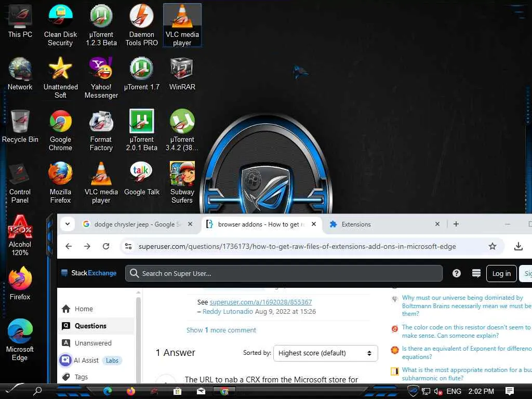This screenshot has height=399, width=532.
Task: Launch Microsoft Edge desktop shortcut
Action: [20, 340]
